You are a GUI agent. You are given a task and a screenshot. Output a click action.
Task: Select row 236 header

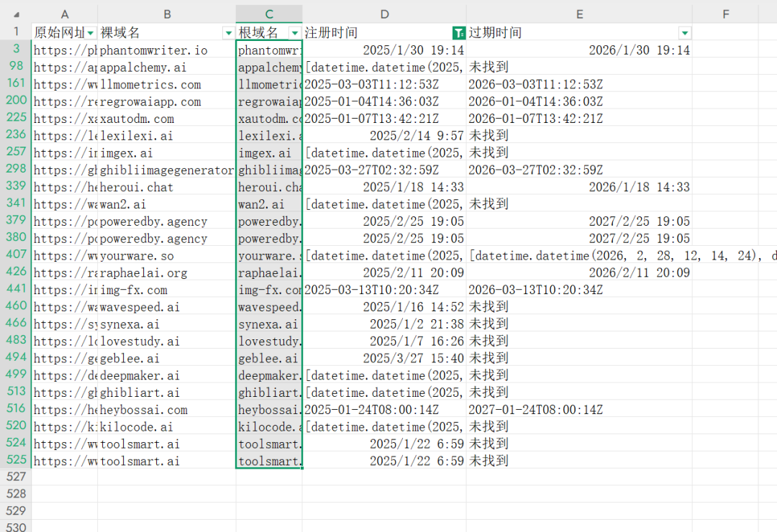[x=16, y=134]
